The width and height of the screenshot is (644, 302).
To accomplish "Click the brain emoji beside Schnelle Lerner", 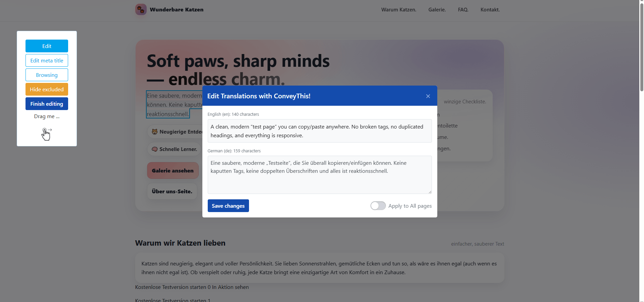I will 155,149.
